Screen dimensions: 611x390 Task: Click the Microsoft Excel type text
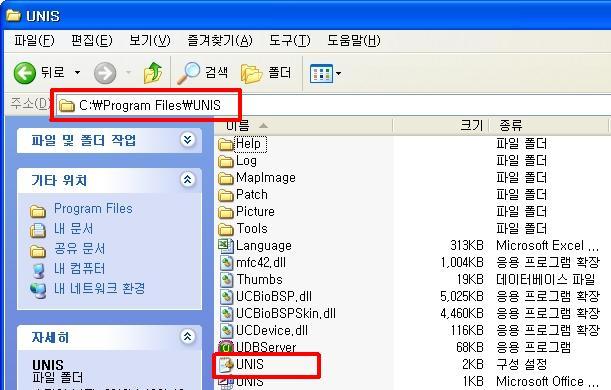(x=547, y=245)
